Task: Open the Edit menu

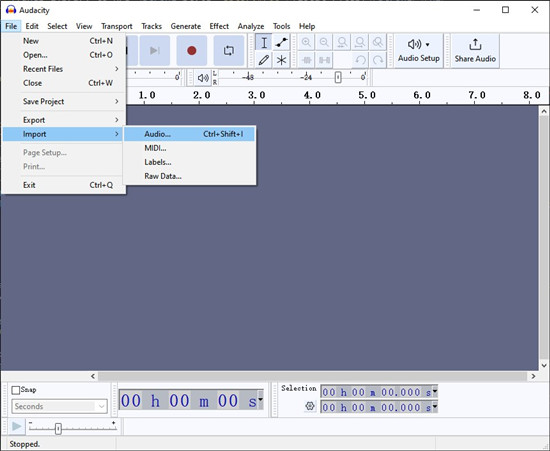Action: click(x=32, y=26)
